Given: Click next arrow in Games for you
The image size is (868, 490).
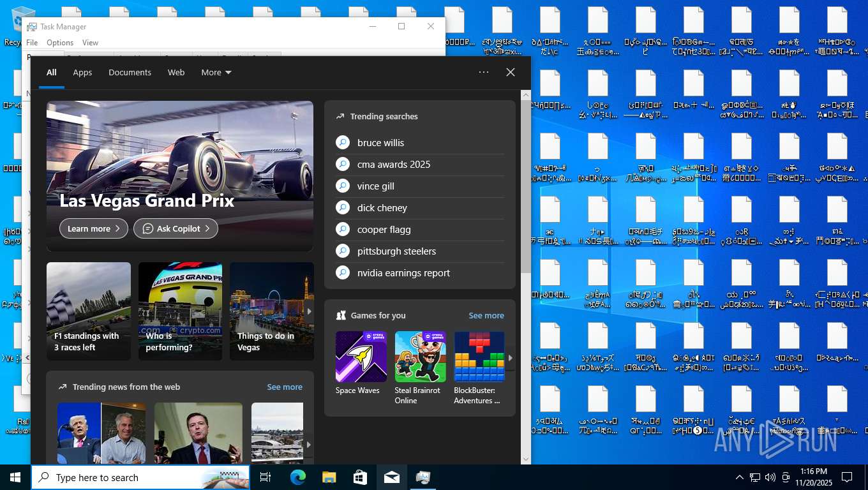Looking at the screenshot, I should (x=510, y=358).
